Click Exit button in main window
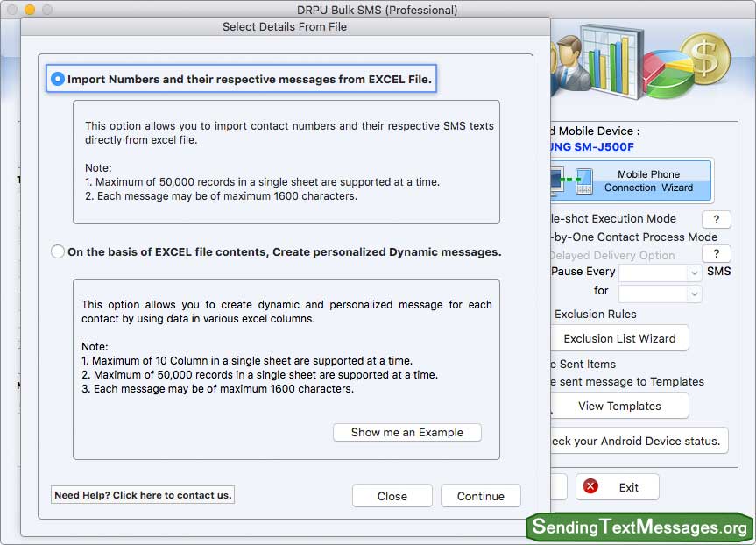756x545 pixels. click(617, 487)
